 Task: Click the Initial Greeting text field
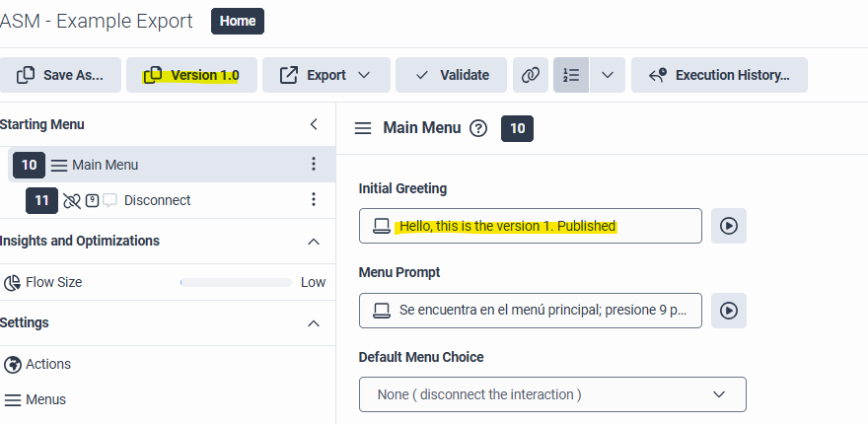click(531, 226)
